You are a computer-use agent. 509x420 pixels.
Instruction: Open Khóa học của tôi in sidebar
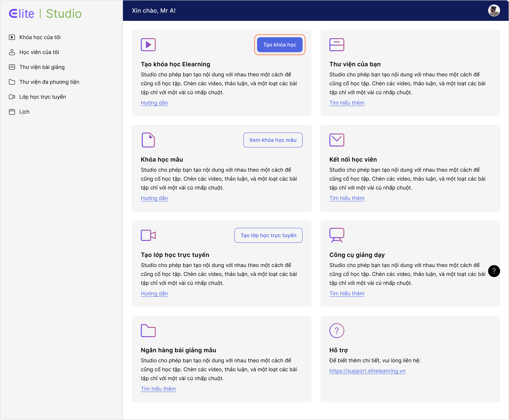pos(40,37)
